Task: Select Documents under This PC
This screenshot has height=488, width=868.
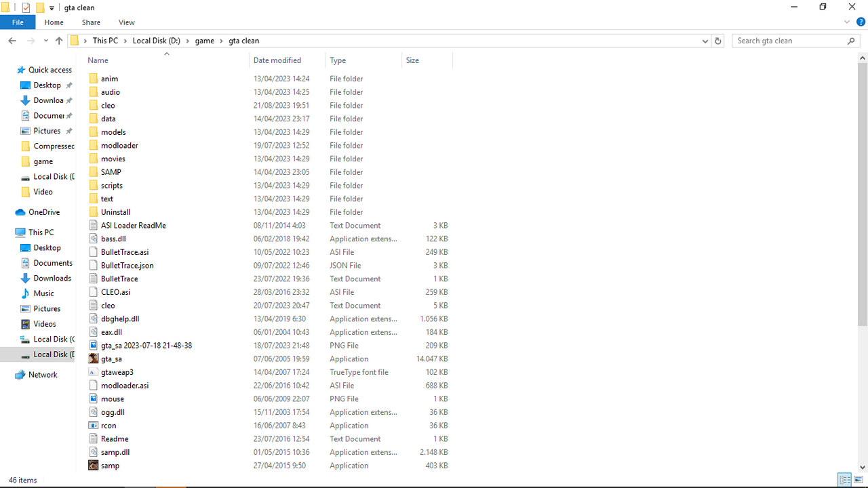Action: tap(53, 263)
